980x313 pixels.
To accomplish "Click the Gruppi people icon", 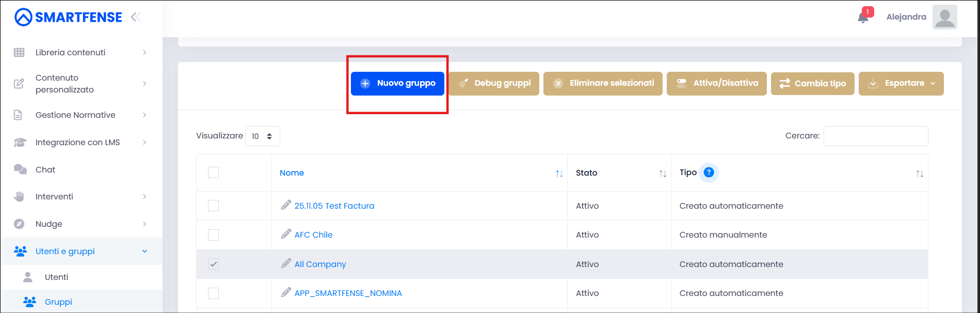I will pyautogui.click(x=29, y=302).
